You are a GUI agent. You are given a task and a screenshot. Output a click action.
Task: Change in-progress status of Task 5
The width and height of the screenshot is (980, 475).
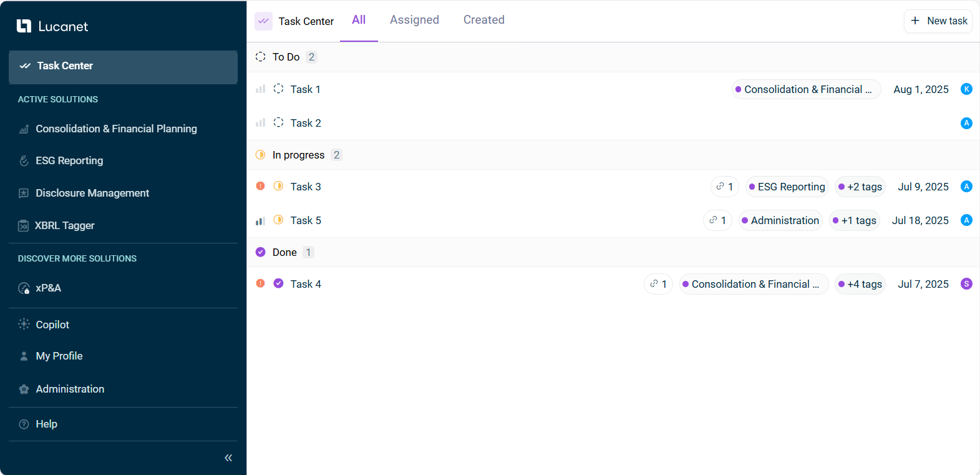(x=279, y=220)
